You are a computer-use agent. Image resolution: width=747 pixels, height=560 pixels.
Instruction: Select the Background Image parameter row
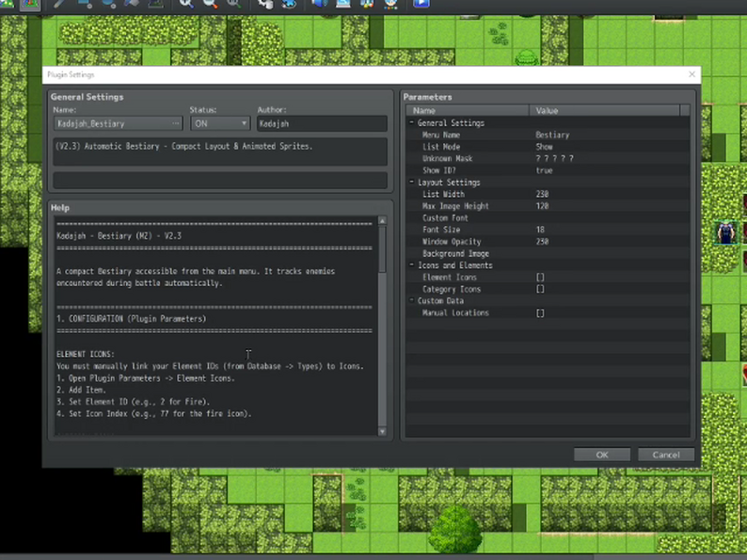pos(548,253)
